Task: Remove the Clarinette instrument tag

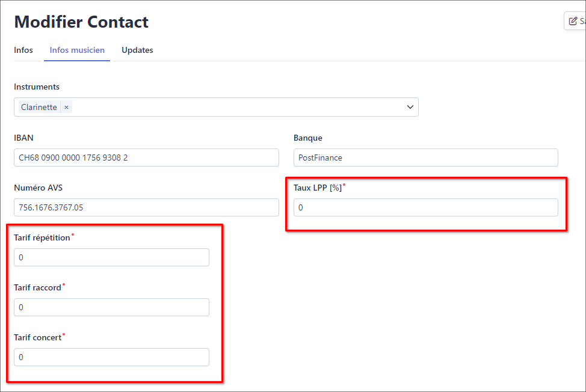Action: (x=66, y=107)
